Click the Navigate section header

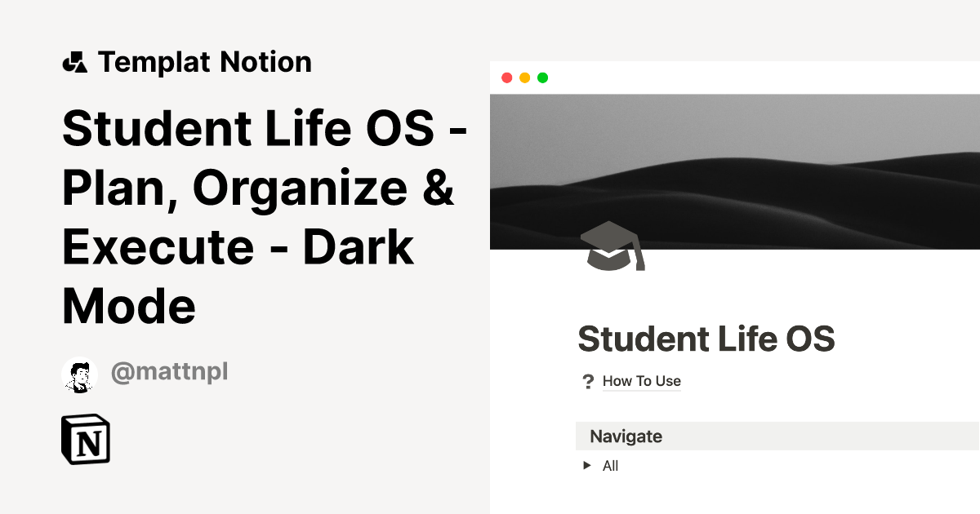(x=625, y=436)
